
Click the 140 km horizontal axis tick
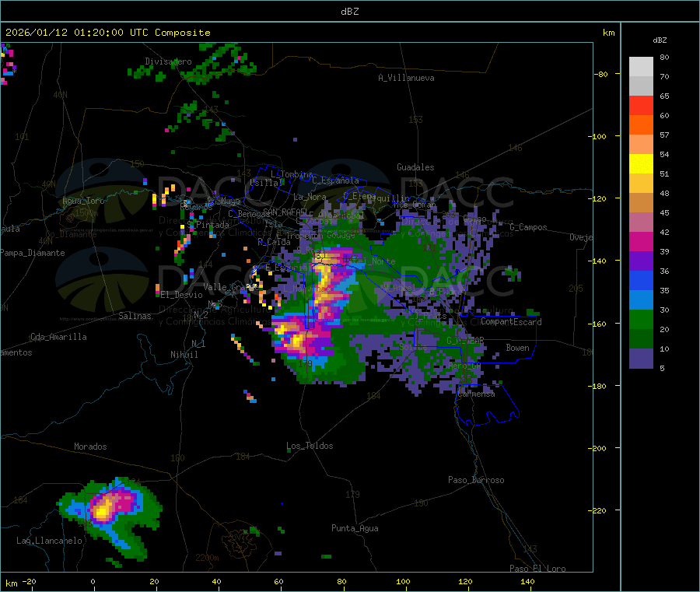tap(527, 582)
